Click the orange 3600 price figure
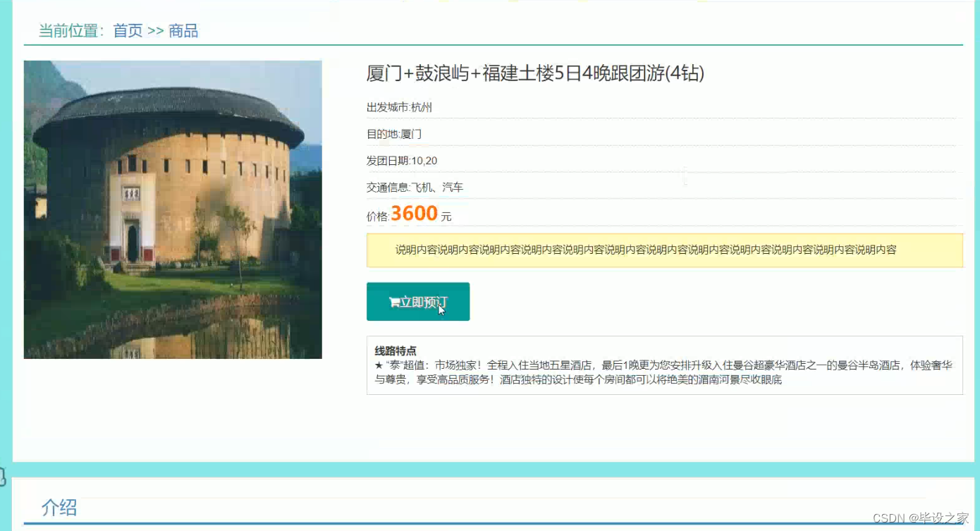 414,214
